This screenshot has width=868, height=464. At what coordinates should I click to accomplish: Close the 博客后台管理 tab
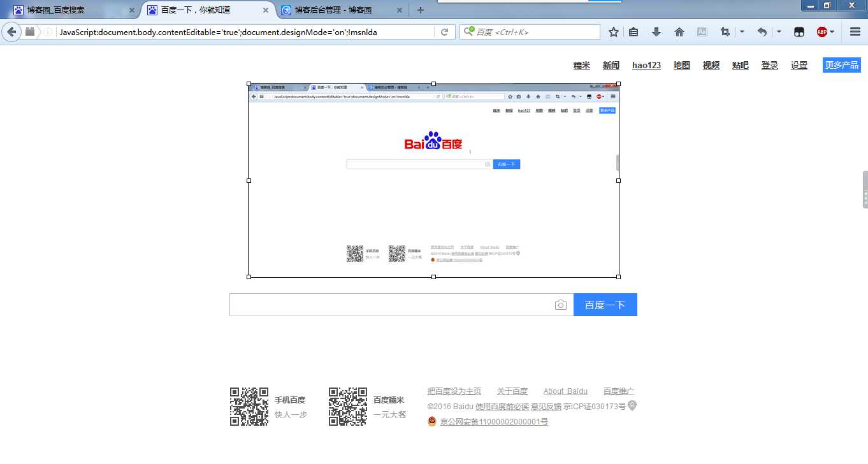point(400,10)
